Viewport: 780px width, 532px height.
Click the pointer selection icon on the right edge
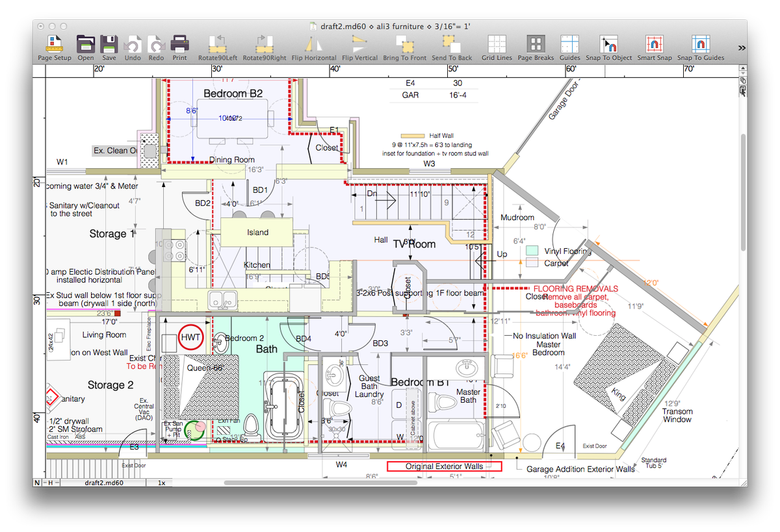tap(742, 92)
